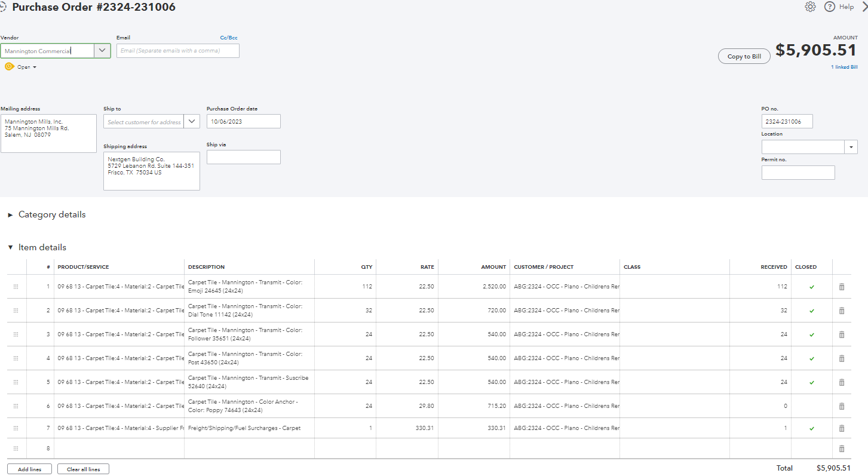Delete line 7 freight using its trash icon
Image resolution: width=868 pixels, height=476 pixels.
click(842, 428)
